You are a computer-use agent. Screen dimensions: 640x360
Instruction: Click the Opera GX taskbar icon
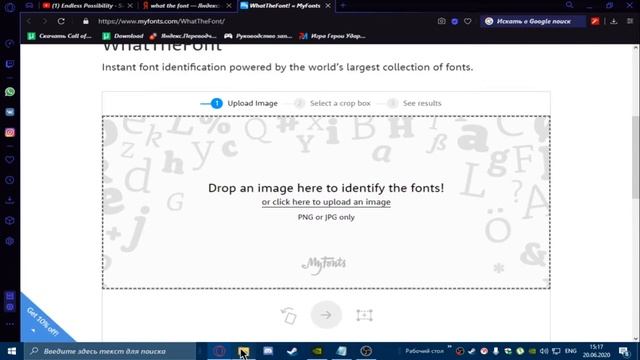click(219, 351)
